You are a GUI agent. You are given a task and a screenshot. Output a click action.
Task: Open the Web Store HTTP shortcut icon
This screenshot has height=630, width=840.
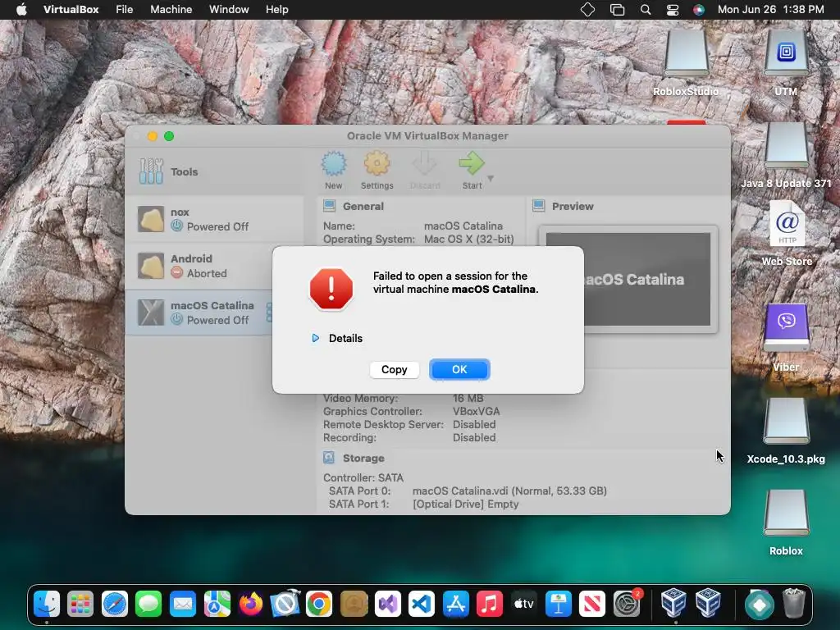click(x=787, y=224)
